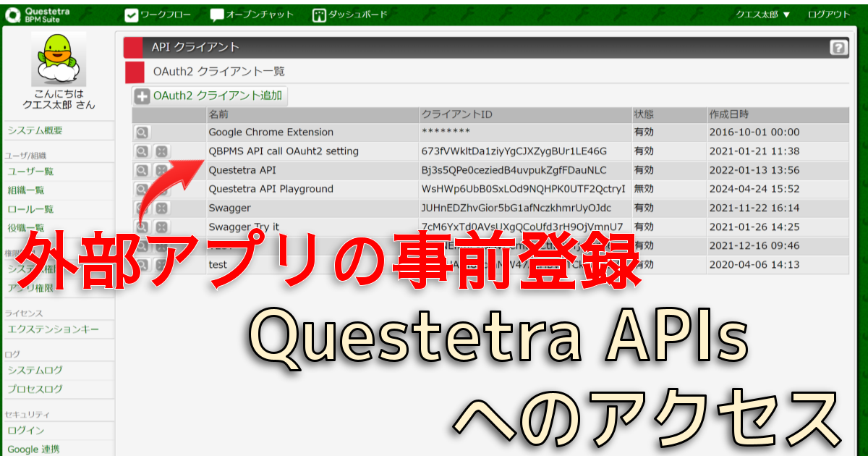View details of QBPMS API call OAuht2 setting
Image resolution: width=868 pixels, height=456 pixels.
[142, 151]
